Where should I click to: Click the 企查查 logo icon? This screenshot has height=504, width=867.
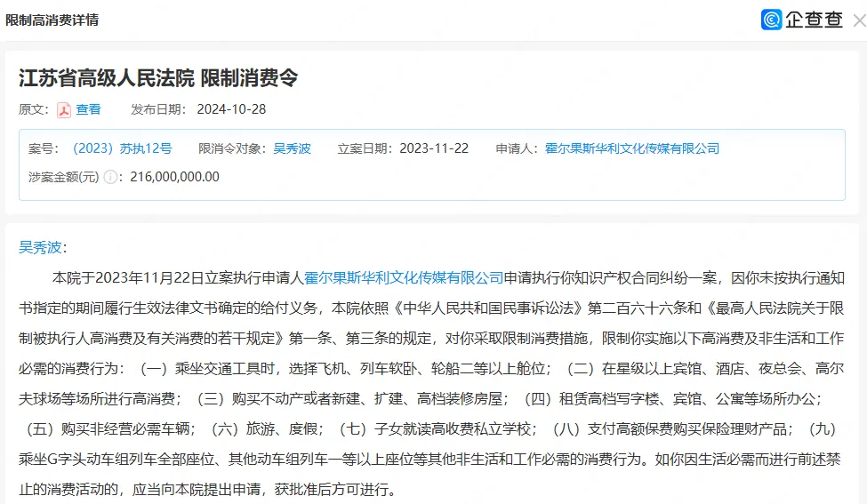click(771, 20)
